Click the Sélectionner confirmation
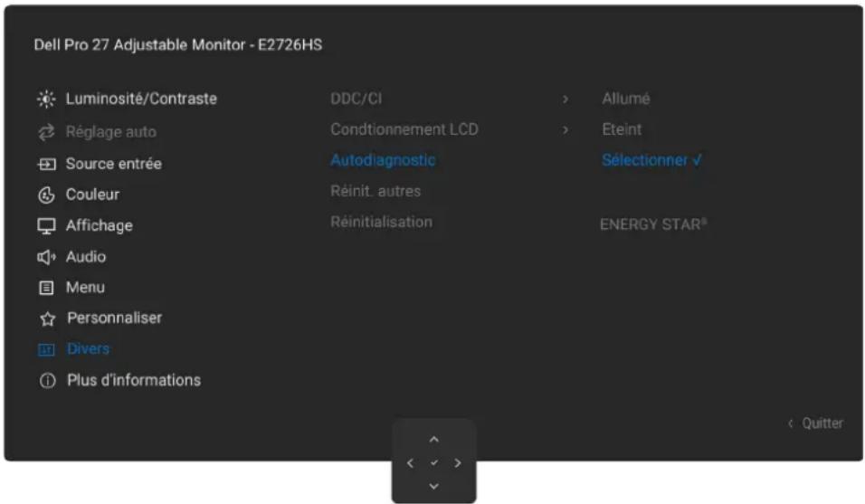Image resolution: width=865 pixels, height=504 pixels. click(651, 160)
